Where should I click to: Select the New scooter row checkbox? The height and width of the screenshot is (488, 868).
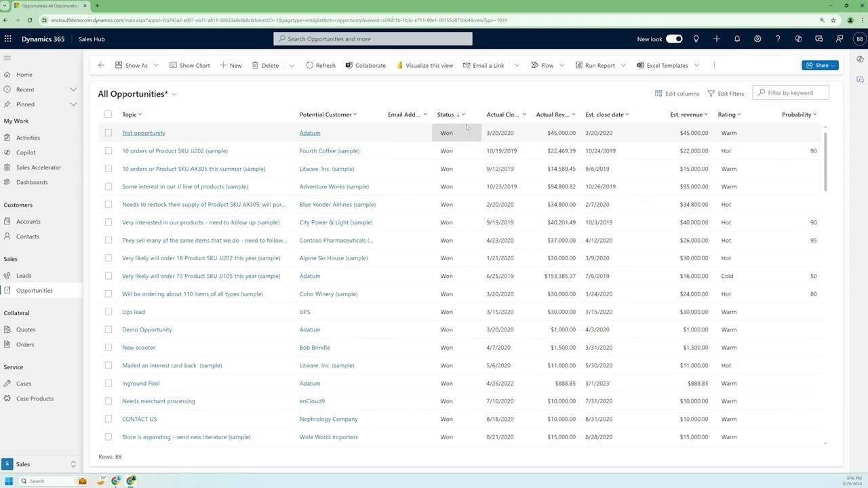coord(108,347)
